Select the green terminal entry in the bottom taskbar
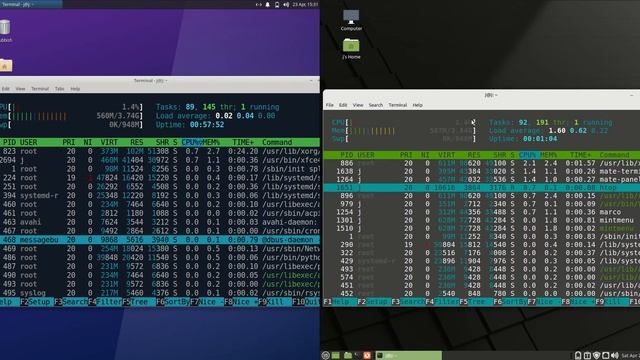This screenshot has height=360, width=640. click(408, 356)
